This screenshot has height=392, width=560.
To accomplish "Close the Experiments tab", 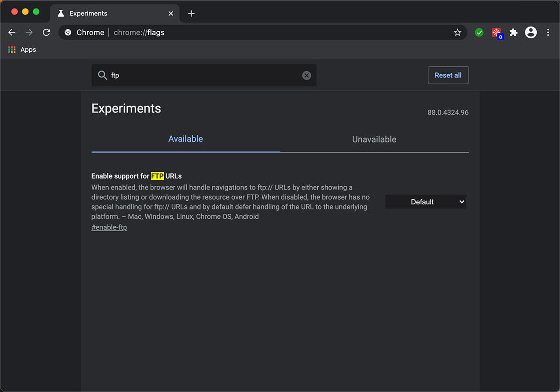I will [x=171, y=14].
